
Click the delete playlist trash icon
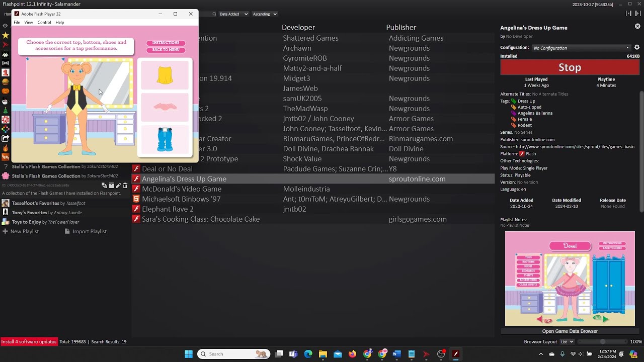[x=125, y=186]
